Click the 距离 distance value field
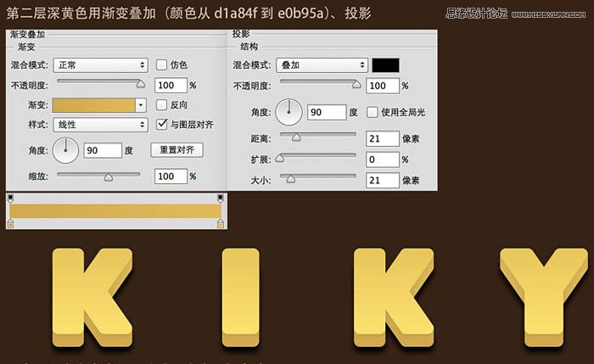Screen dimensions: 594x364 [x=383, y=138]
